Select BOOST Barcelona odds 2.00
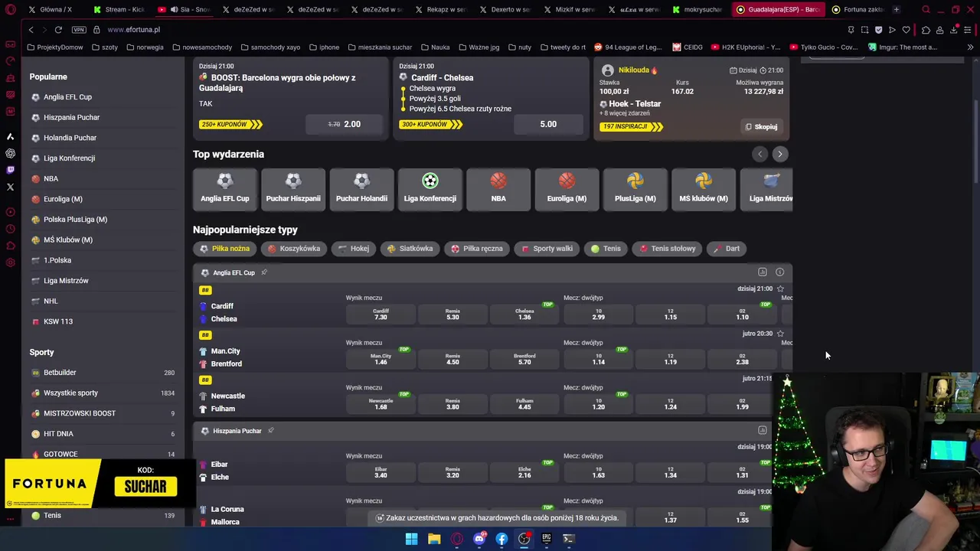This screenshot has height=551, width=980. tap(345, 124)
